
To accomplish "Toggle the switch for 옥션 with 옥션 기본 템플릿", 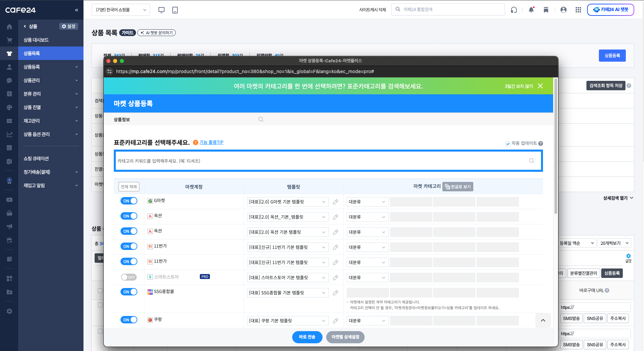I will pos(129,231).
